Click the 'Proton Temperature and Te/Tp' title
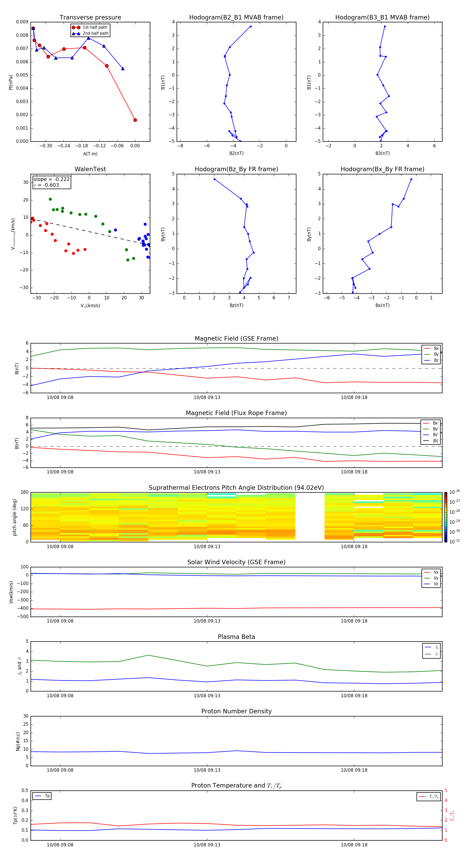Screen dimensions: 473x868 click(x=236, y=785)
